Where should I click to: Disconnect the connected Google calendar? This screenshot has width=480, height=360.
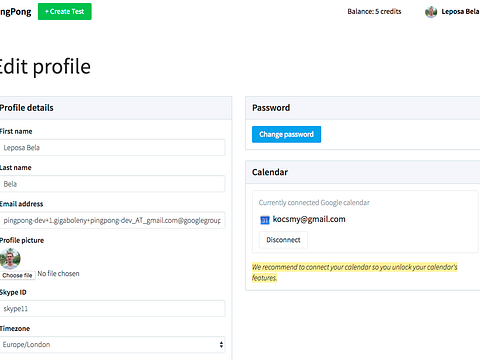[x=283, y=240]
